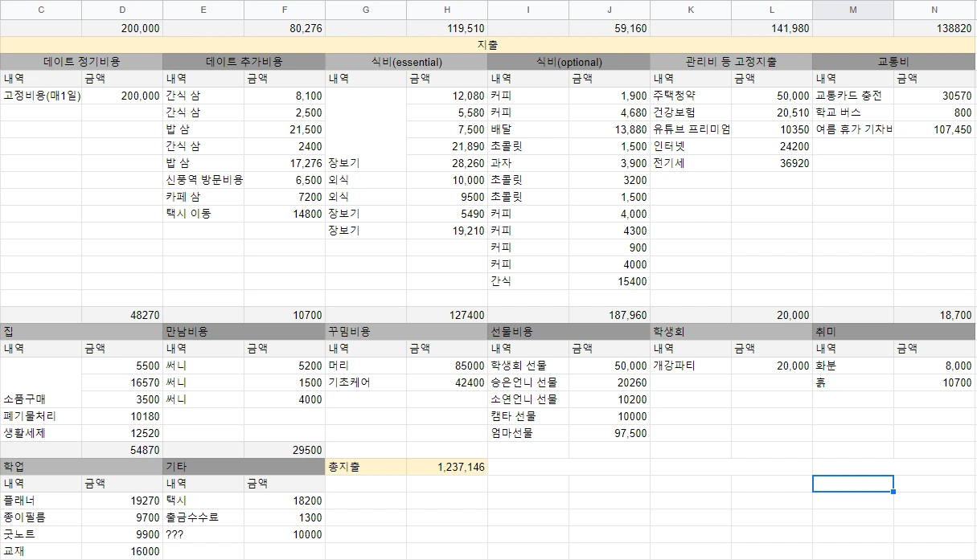Click the 식비(optional) header cell
The height and width of the screenshot is (560, 977).
pyautogui.click(x=569, y=61)
